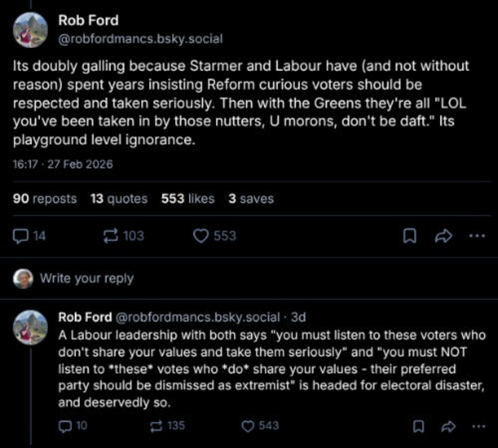The width and height of the screenshot is (498, 448).
Task: Open Rob Ford's avatar on the main post
Action: (30, 30)
